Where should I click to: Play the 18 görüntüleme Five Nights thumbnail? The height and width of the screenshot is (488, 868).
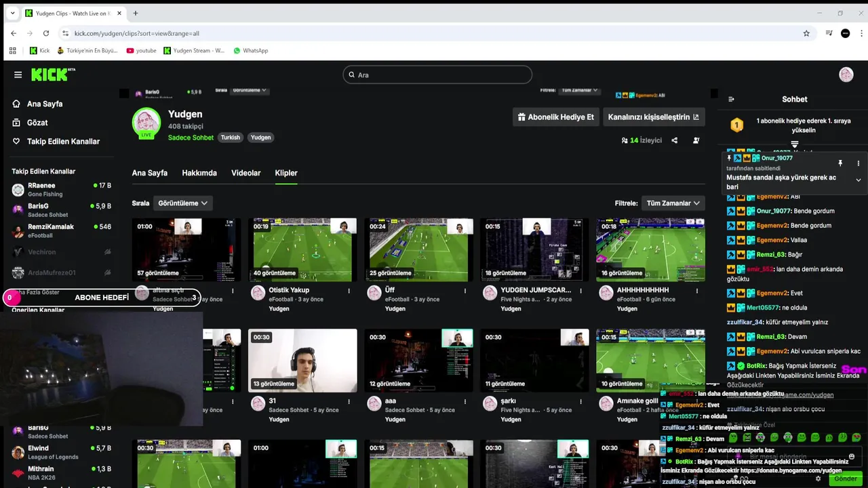[534, 249]
